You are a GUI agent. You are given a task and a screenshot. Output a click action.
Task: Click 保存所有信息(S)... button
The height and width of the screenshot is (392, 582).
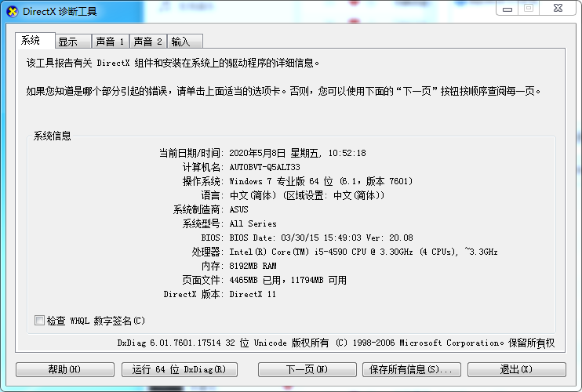tap(412, 369)
